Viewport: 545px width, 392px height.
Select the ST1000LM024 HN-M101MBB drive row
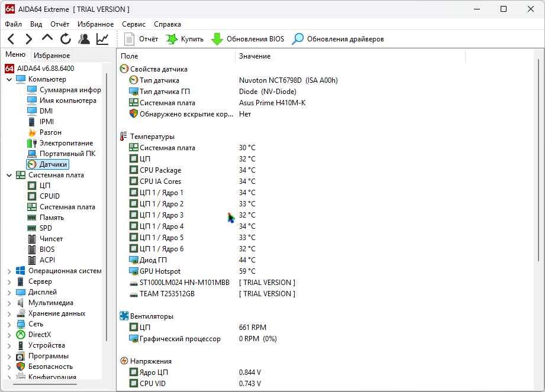pyautogui.click(x=212, y=283)
